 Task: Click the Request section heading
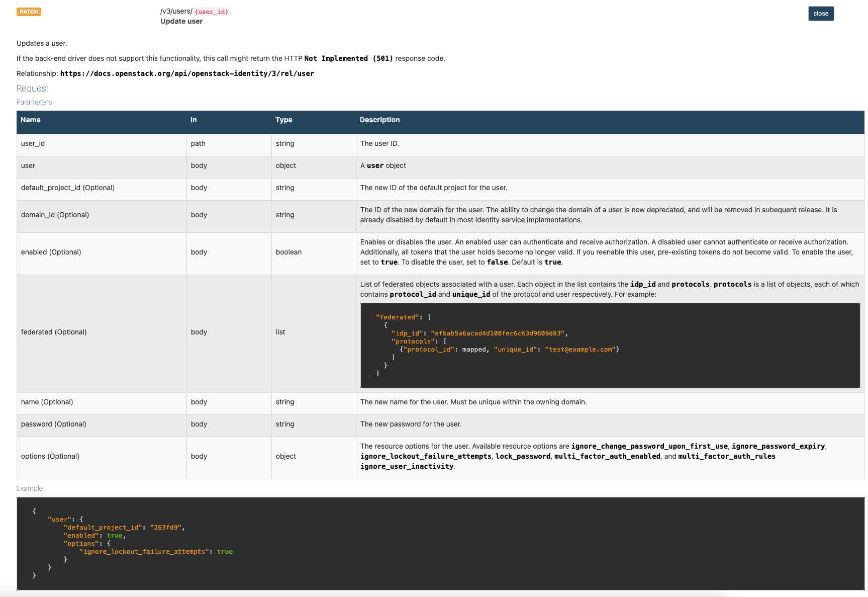(x=32, y=89)
